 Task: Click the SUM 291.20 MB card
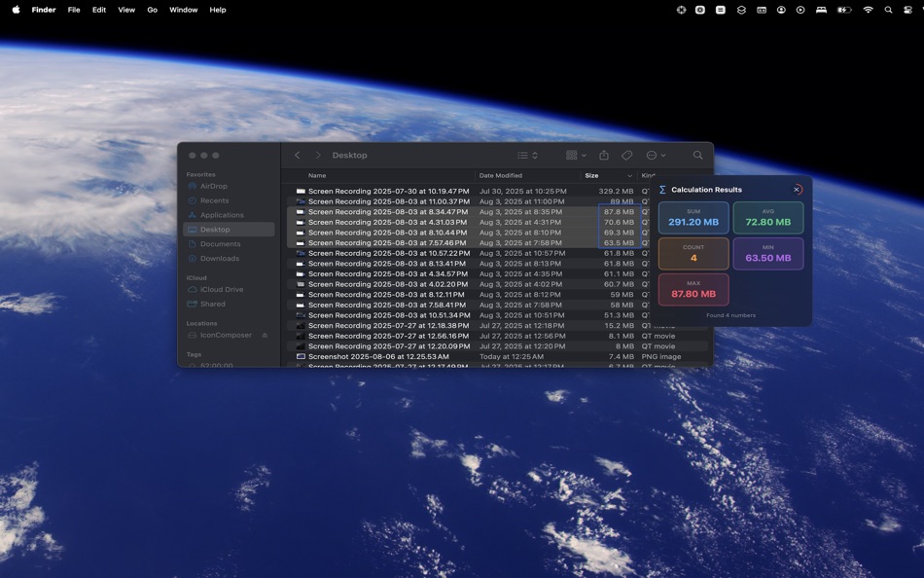tap(693, 218)
